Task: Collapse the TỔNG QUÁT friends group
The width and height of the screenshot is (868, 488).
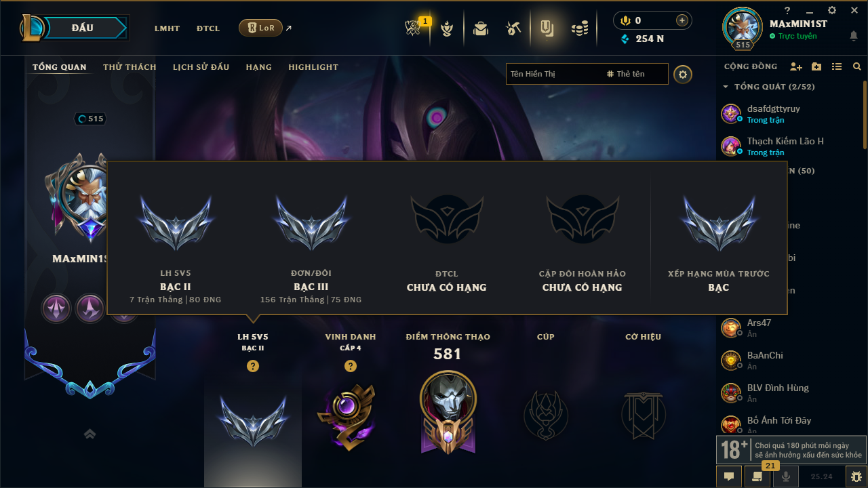Action: point(769,87)
